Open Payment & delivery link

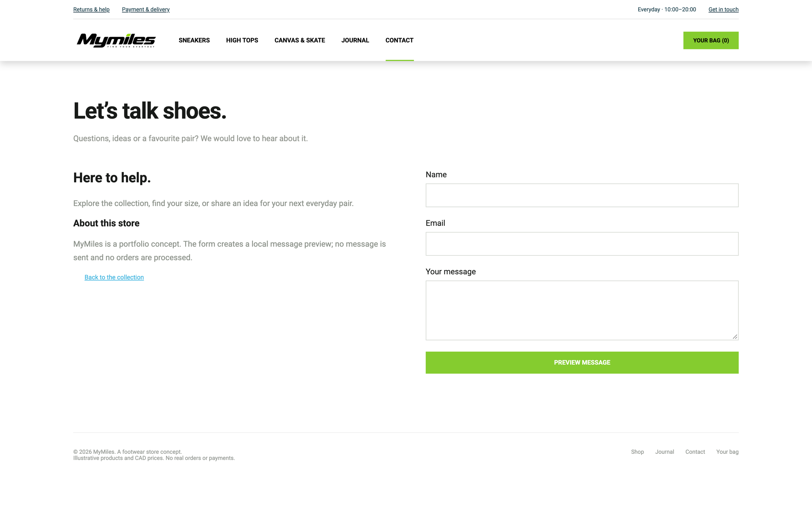pyautogui.click(x=146, y=9)
